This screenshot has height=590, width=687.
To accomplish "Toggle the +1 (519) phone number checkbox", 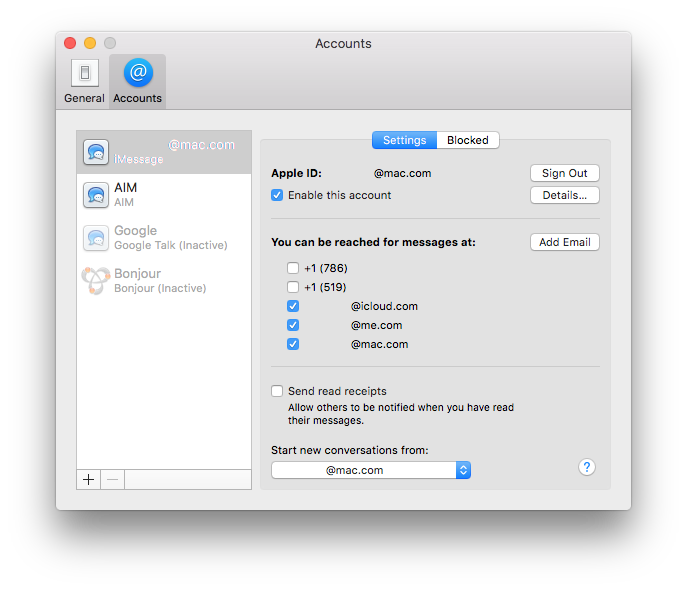I will click(292, 287).
